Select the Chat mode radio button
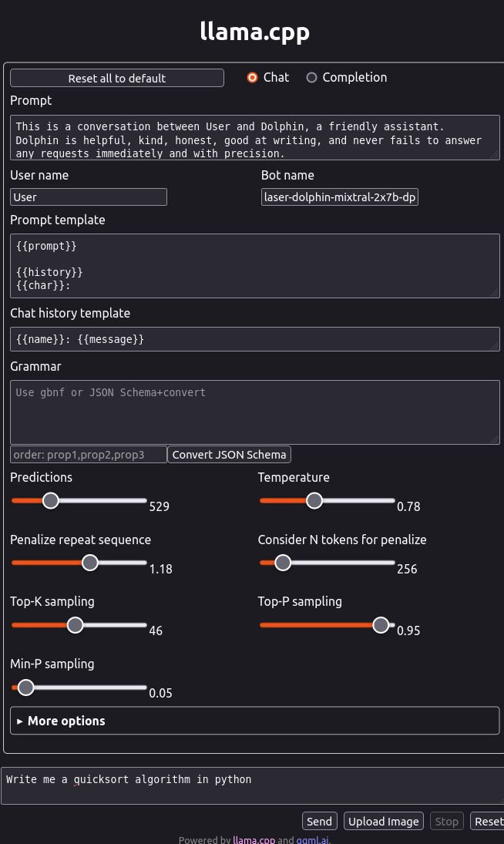 click(252, 77)
